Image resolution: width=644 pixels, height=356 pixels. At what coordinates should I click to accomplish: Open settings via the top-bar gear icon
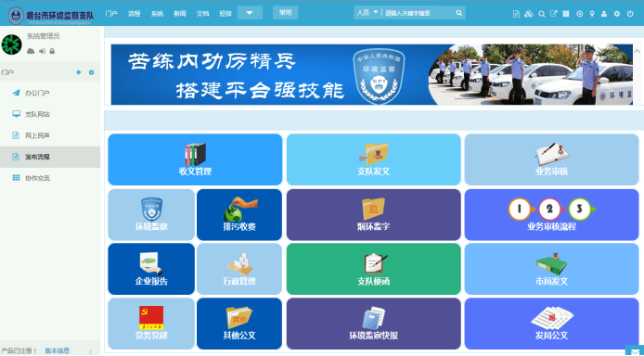pyautogui.click(x=617, y=14)
